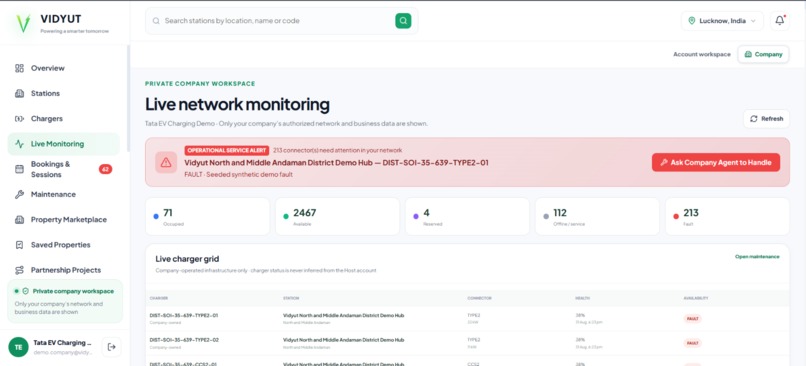The width and height of the screenshot is (806, 366).
Task: Click the Overview grid icon in sidebar
Action: pyautogui.click(x=20, y=68)
